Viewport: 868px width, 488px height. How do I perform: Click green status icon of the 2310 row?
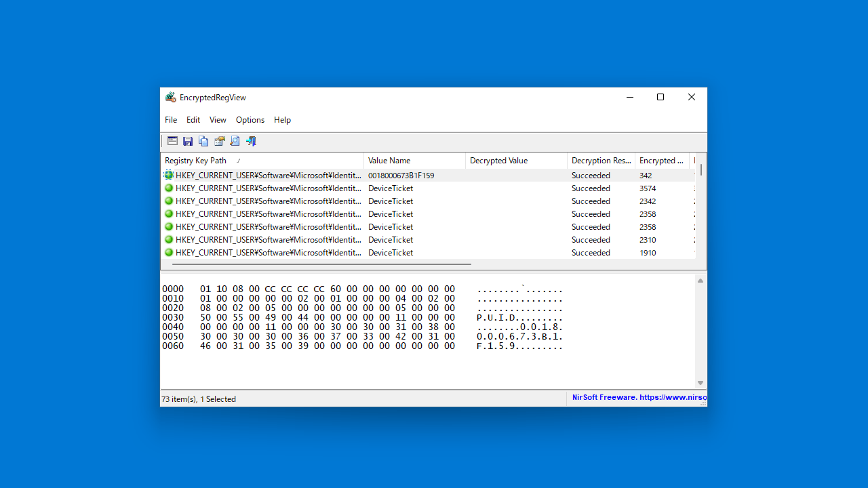[x=169, y=239]
